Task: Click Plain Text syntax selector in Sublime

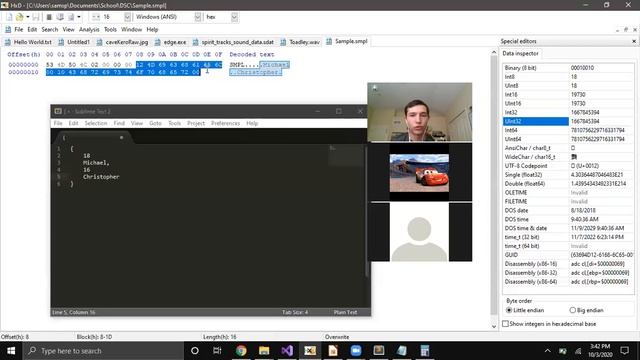Action: [345, 312]
